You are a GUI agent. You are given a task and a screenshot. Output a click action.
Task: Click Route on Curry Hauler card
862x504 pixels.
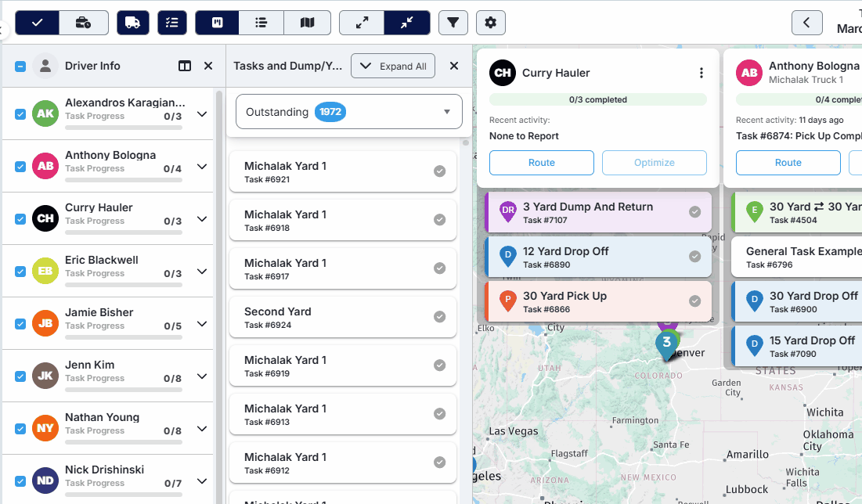(x=542, y=163)
